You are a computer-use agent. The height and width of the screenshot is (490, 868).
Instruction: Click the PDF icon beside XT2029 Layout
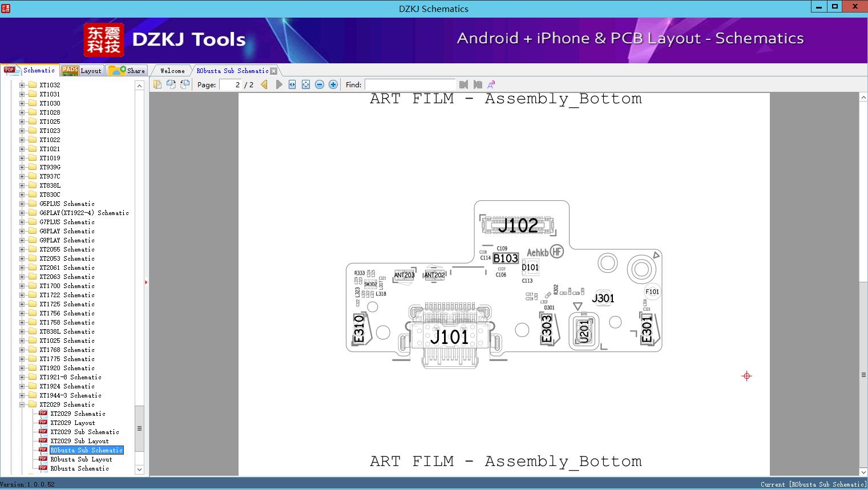pyautogui.click(x=43, y=422)
